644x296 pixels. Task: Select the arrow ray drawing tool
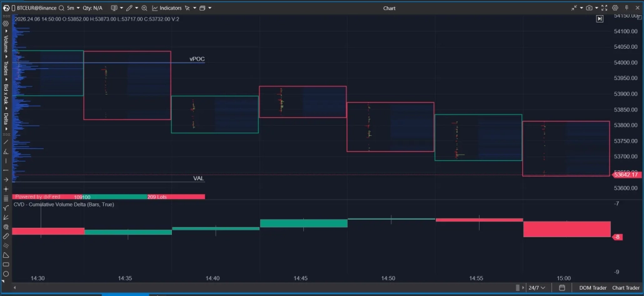pos(6,180)
